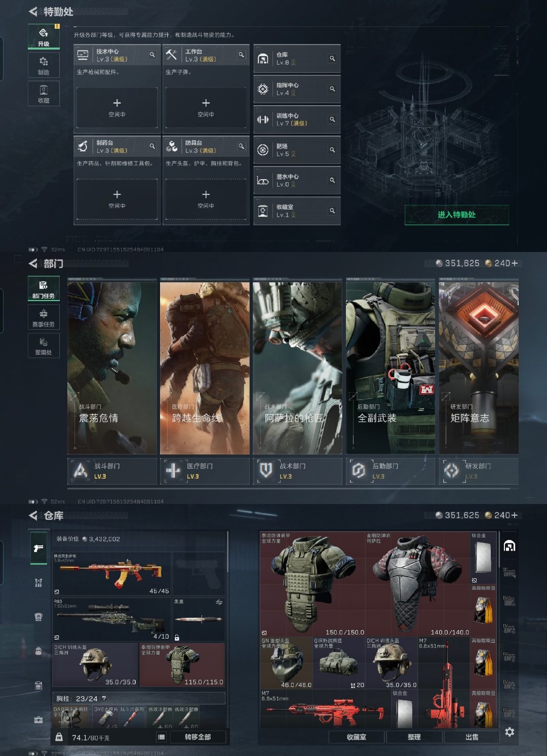547x756 pixels.
Task: Click the 医疗部门 LV.3 cross icon
Action: coord(173,471)
